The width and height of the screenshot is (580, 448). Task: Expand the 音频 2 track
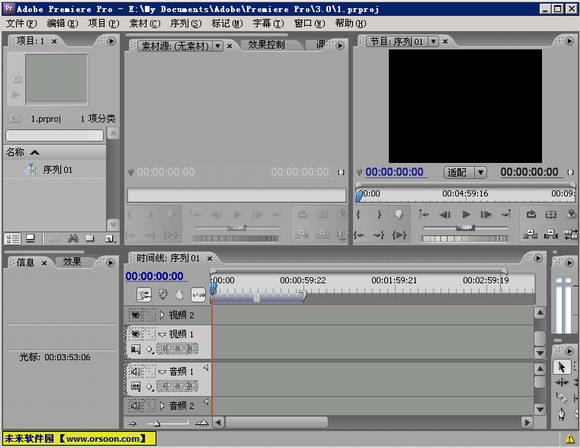tap(162, 406)
